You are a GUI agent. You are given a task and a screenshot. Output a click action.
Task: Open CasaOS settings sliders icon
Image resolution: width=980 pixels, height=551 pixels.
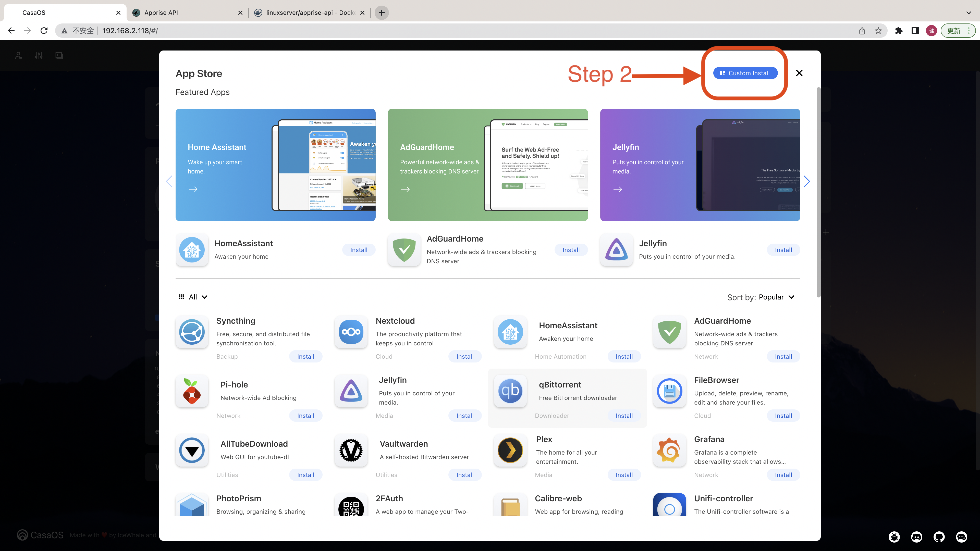click(39, 56)
